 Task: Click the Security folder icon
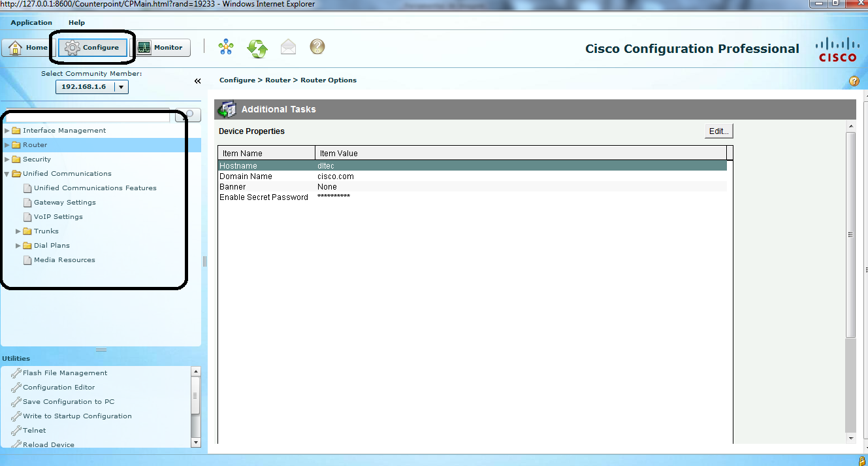tap(16, 159)
